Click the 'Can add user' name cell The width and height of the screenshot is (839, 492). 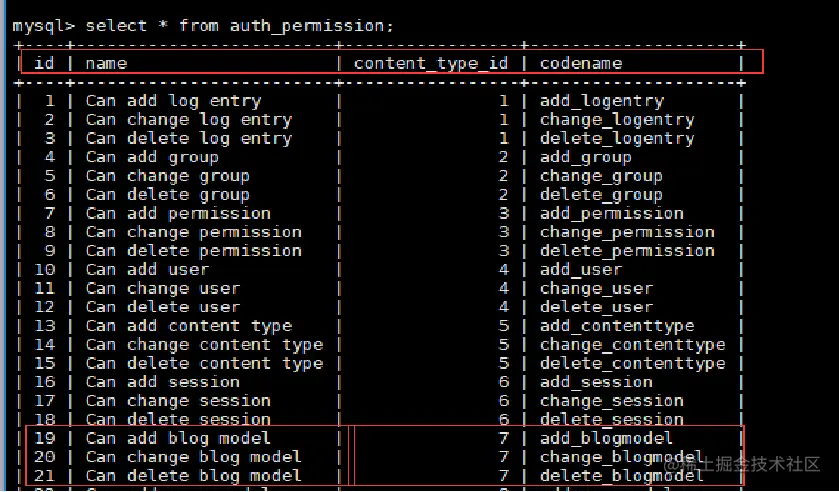147,270
